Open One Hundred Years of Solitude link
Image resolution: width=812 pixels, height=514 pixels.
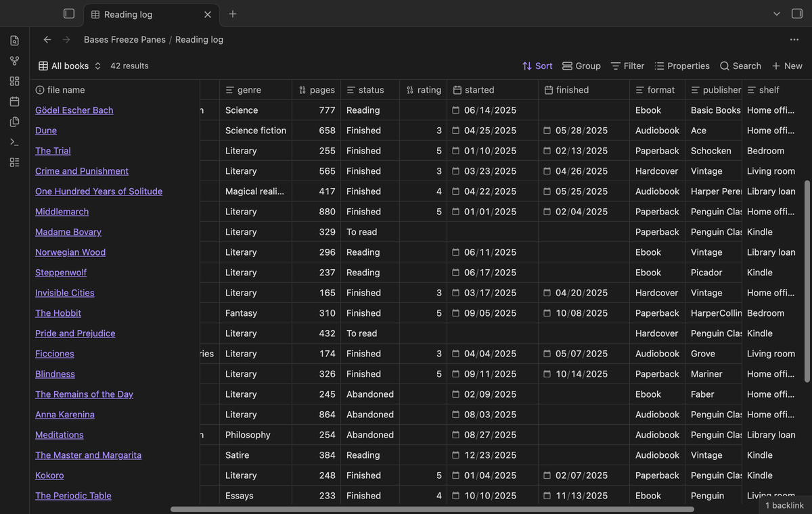[99, 191]
